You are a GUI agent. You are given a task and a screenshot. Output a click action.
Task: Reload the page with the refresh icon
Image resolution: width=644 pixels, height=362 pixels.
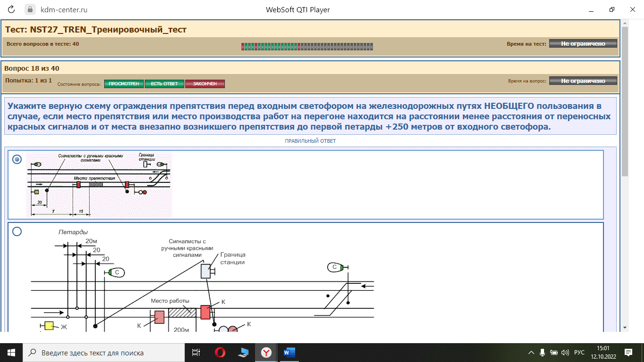[11, 9]
